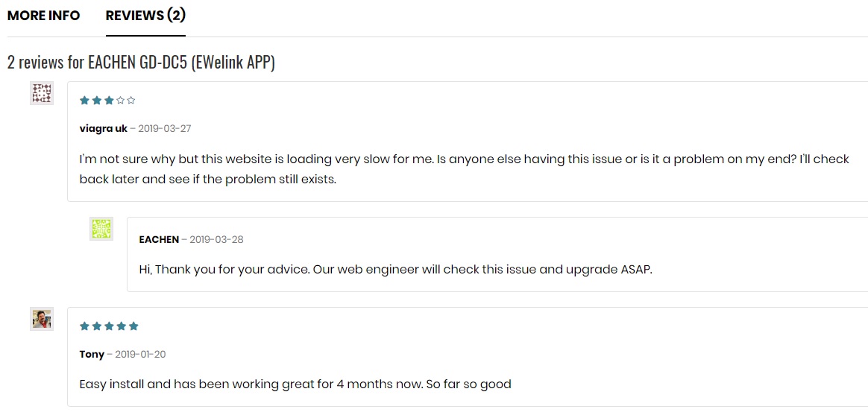Click the fifth empty star of first review
Image resolution: width=868 pixels, height=418 pixels.
tap(131, 101)
